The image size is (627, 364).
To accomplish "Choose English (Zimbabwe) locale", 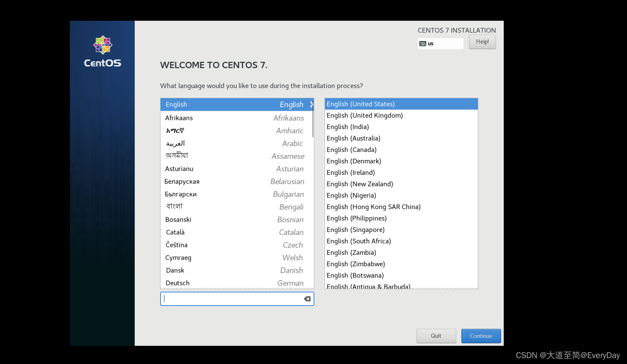I will click(401, 264).
